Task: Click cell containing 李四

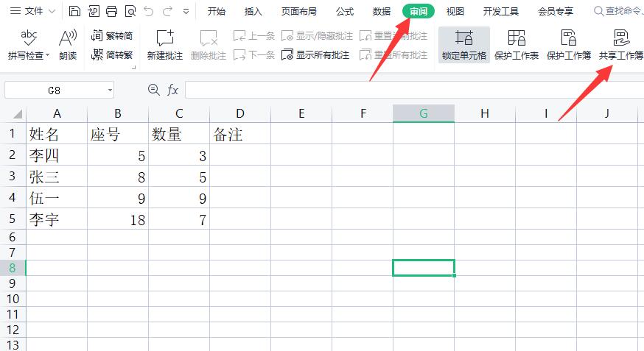Action: pyautogui.click(x=57, y=155)
